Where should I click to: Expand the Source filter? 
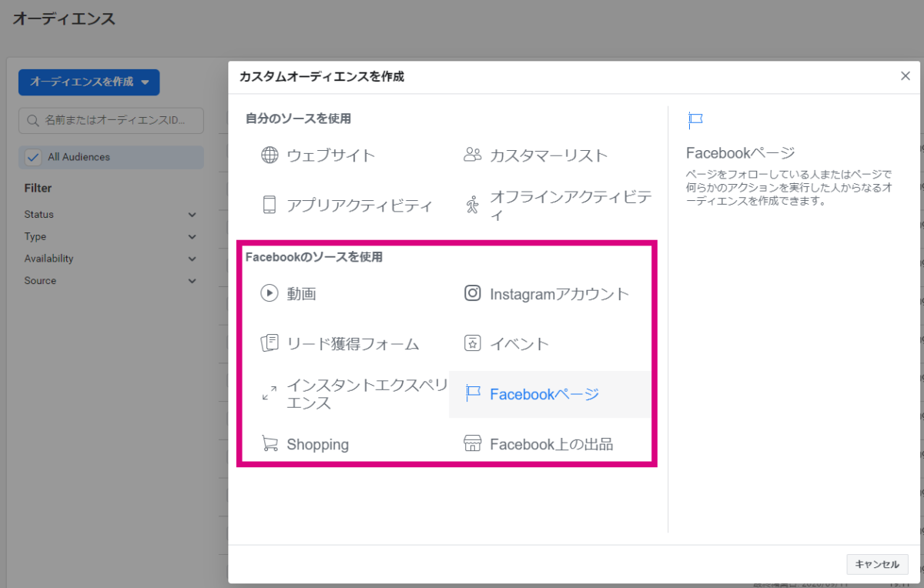[111, 281]
